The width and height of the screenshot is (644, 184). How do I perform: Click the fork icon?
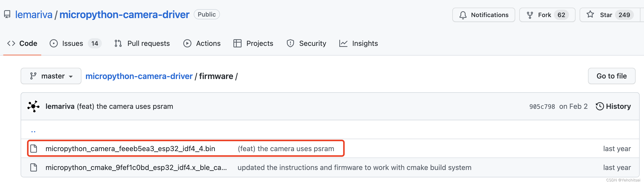pyautogui.click(x=530, y=15)
